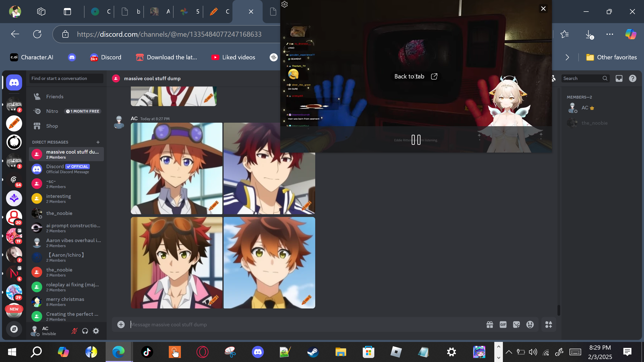The height and width of the screenshot is (362, 644).
Task: Open the '-sc-' group conversation
Action: [x=66, y=184]
